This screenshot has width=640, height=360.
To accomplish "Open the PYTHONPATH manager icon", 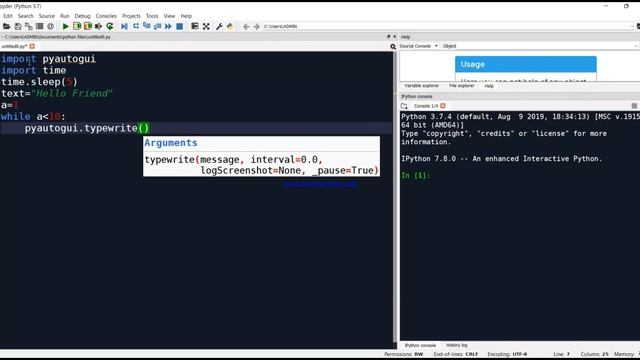I will tap(230, 26).
